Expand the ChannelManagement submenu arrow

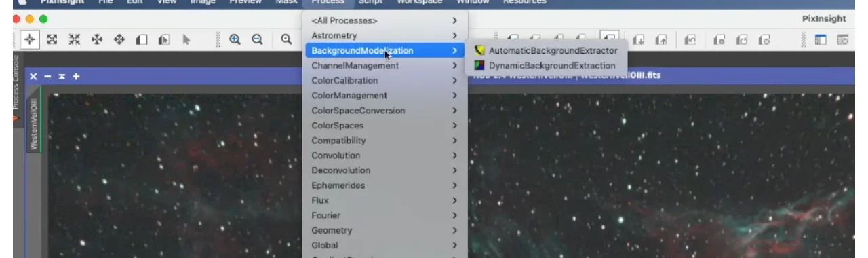[x=454, y=66]
